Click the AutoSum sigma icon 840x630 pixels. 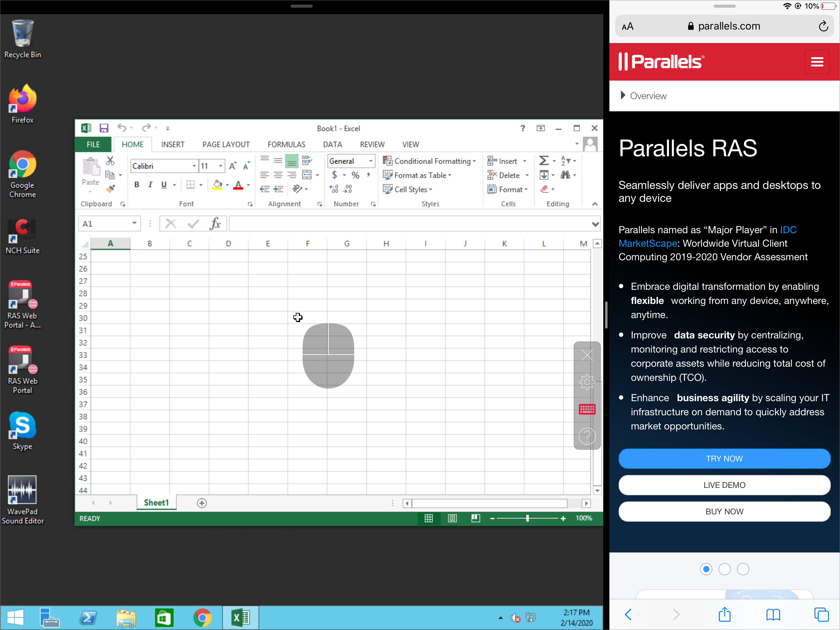543,161
